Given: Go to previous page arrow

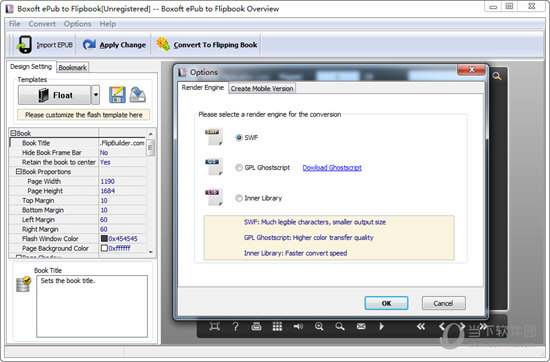Looking at the screenshot, I should coord(442,327).
